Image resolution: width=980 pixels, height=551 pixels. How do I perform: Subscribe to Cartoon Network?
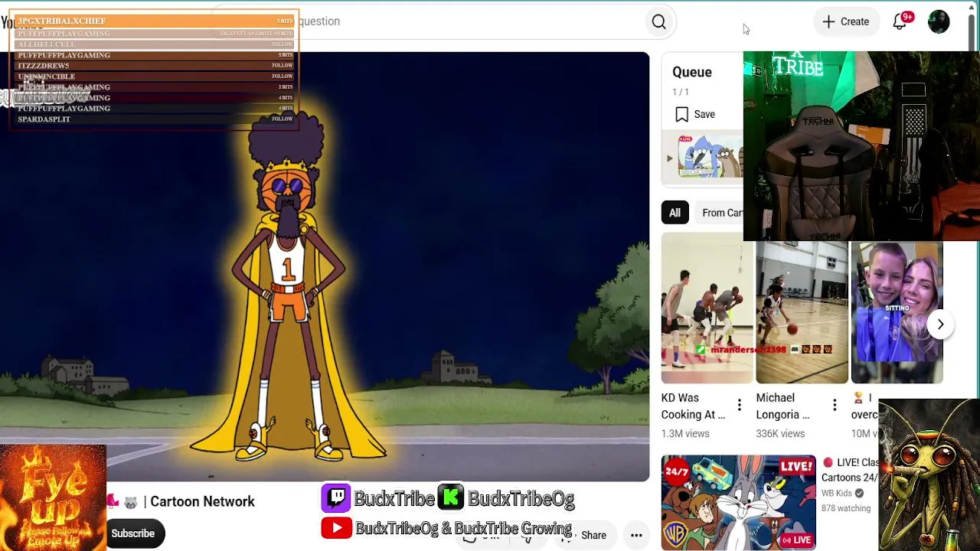132,533
